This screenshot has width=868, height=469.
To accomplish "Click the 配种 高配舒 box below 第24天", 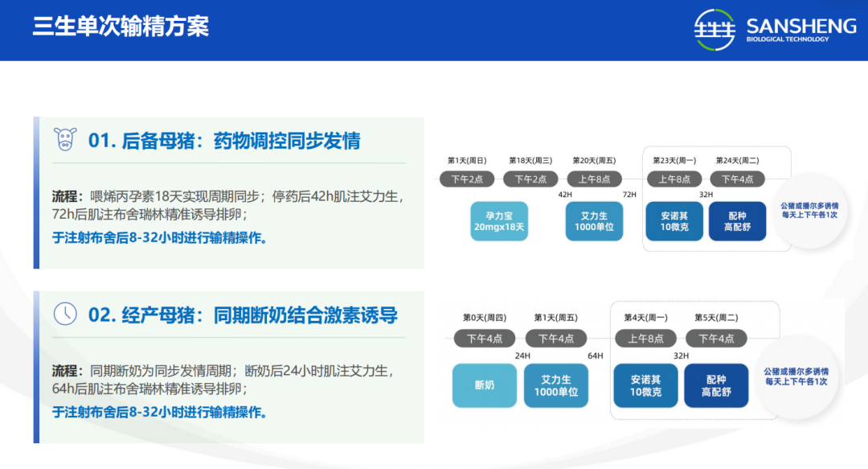I will [x=737, y=221].
